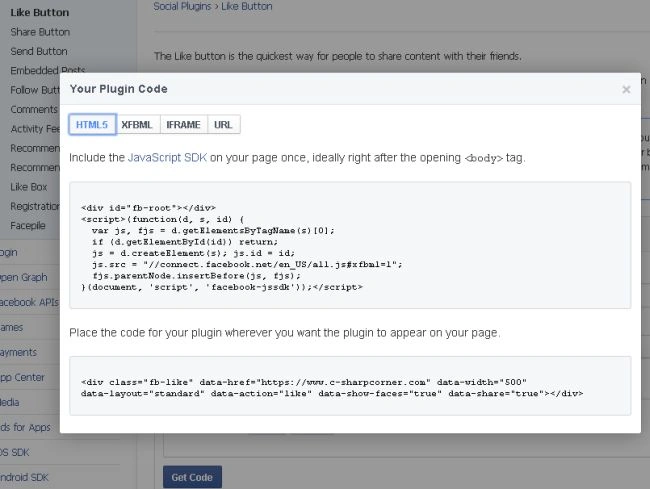Open Like Box sidebar link
This screenshot has height=489, width=650.
pos(29,187)
